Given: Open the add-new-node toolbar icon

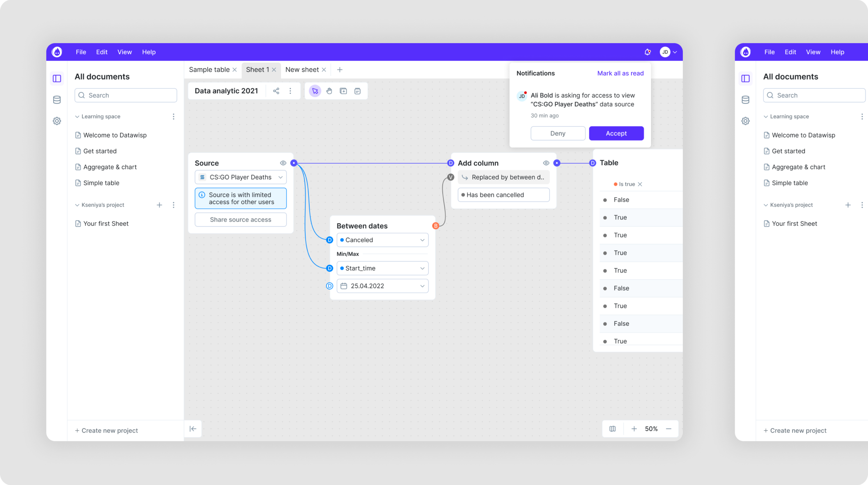Looking at the screenshot, I should (x=343, y=91).
